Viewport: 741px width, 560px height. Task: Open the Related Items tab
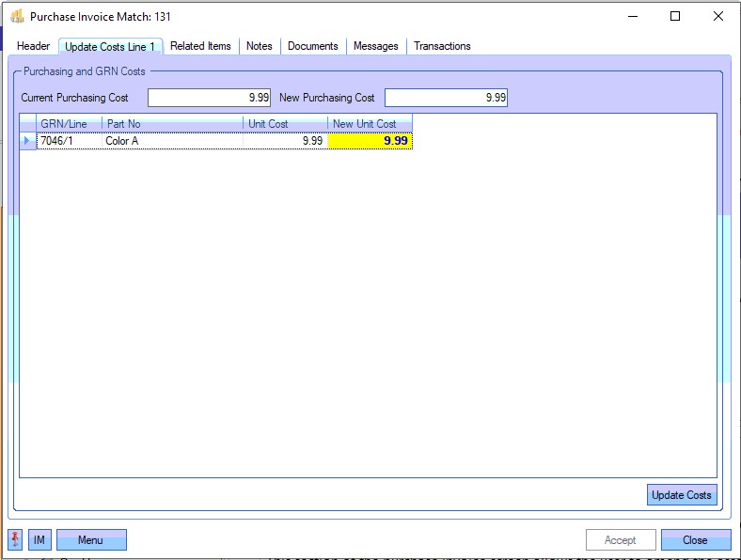click(200, 46)
